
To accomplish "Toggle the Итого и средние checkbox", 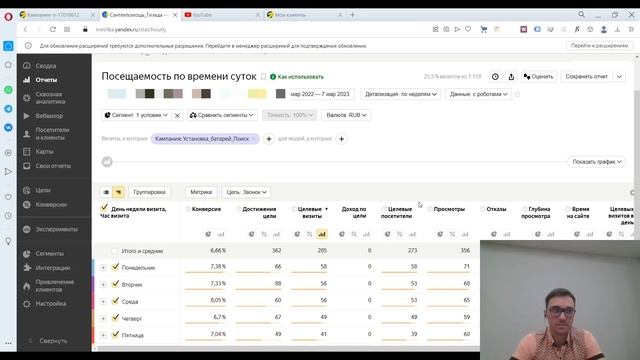I will pyautogui.click(x=115, y=251).
